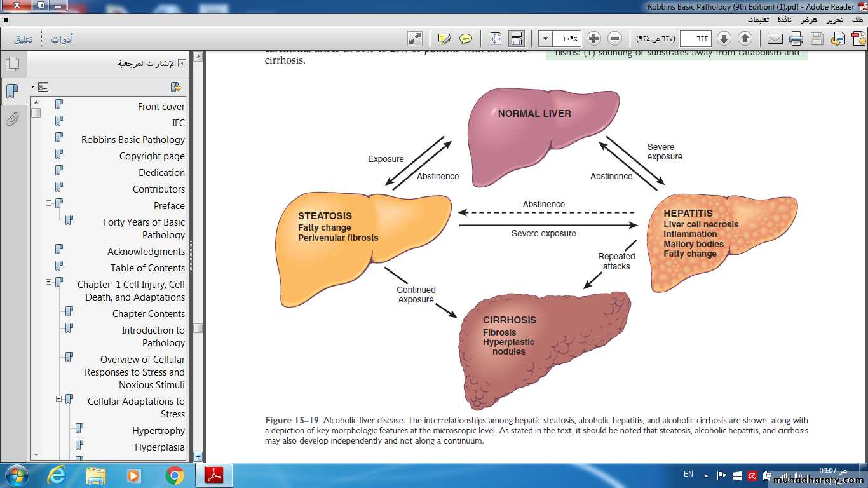Open the عرض (View) menu

pyautogui.click(x=809, y=20)
